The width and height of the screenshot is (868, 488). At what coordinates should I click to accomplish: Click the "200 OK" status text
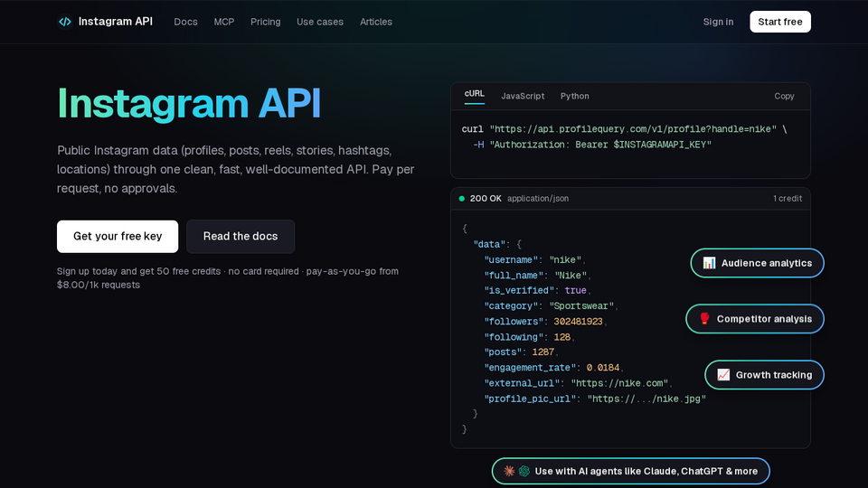(486, 198)
